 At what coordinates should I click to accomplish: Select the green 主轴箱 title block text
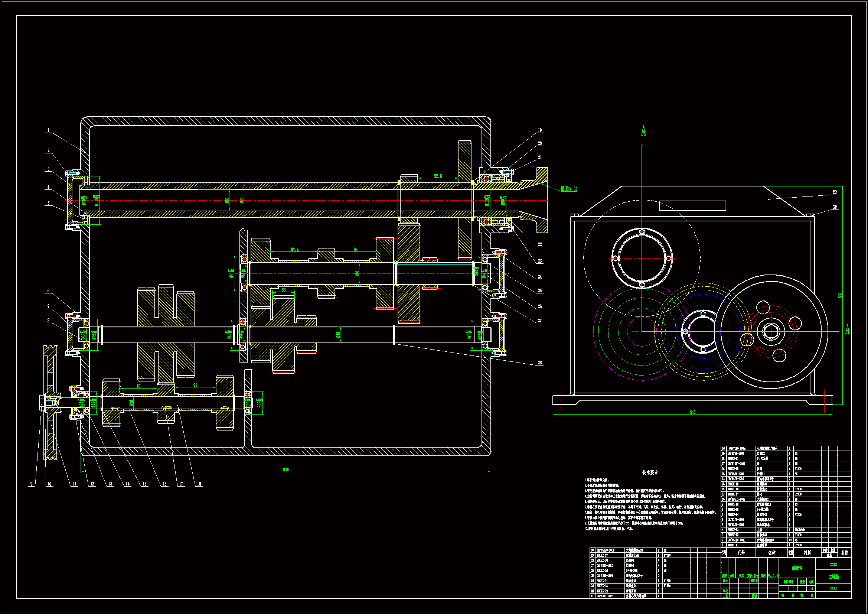[833, 577]
